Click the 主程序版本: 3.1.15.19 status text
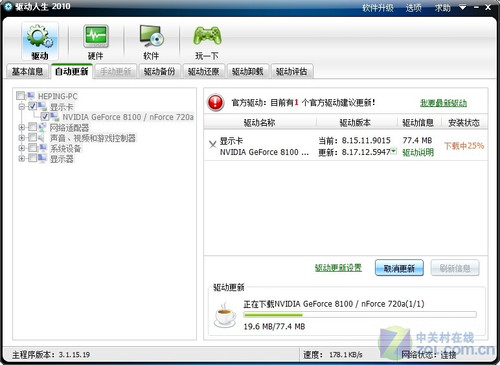The width and height of the screenshot is (500, 365). click(51, 355)
